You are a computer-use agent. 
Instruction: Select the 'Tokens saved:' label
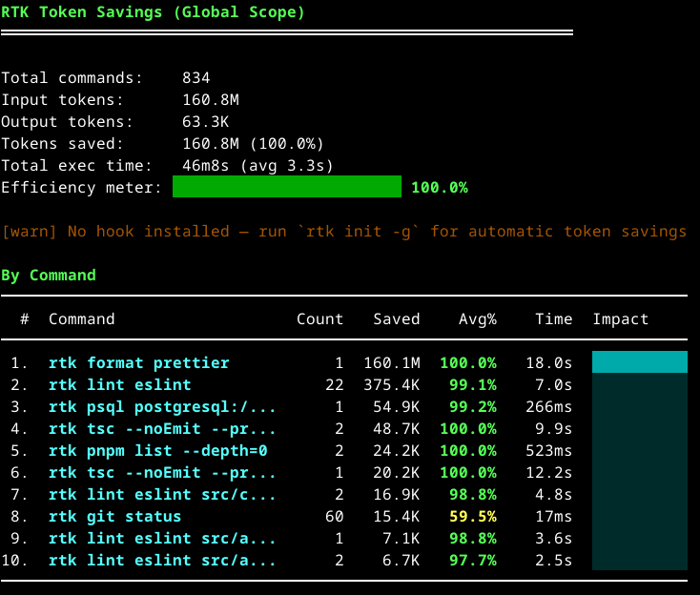(x=62, y=144)
